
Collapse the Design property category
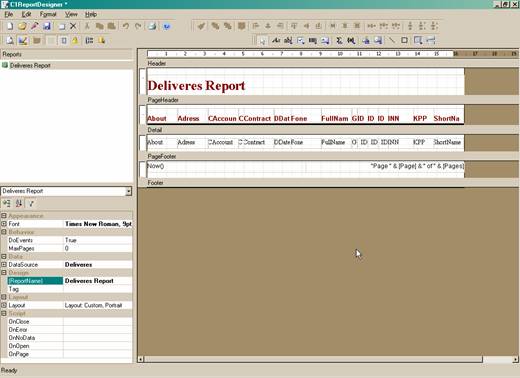pyautogui.click(x=4, y=273)
